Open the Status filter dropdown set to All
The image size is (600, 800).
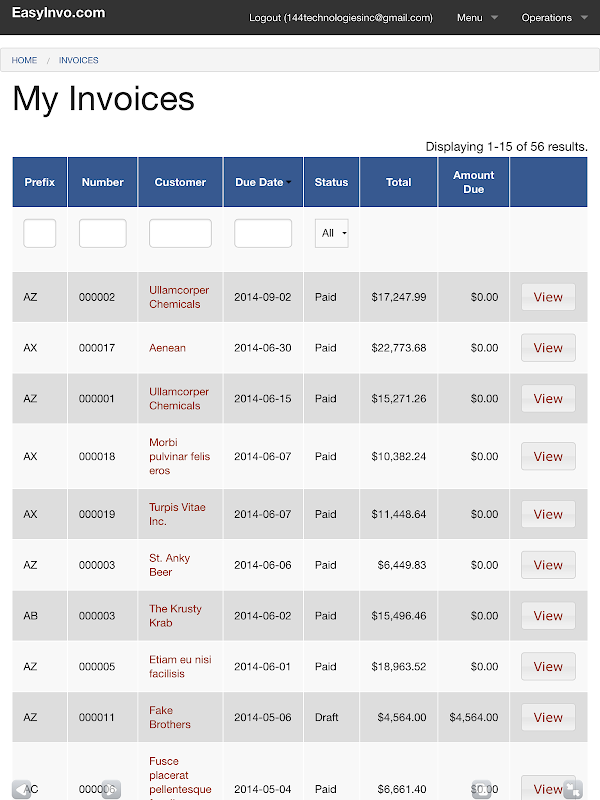point(331,233)
